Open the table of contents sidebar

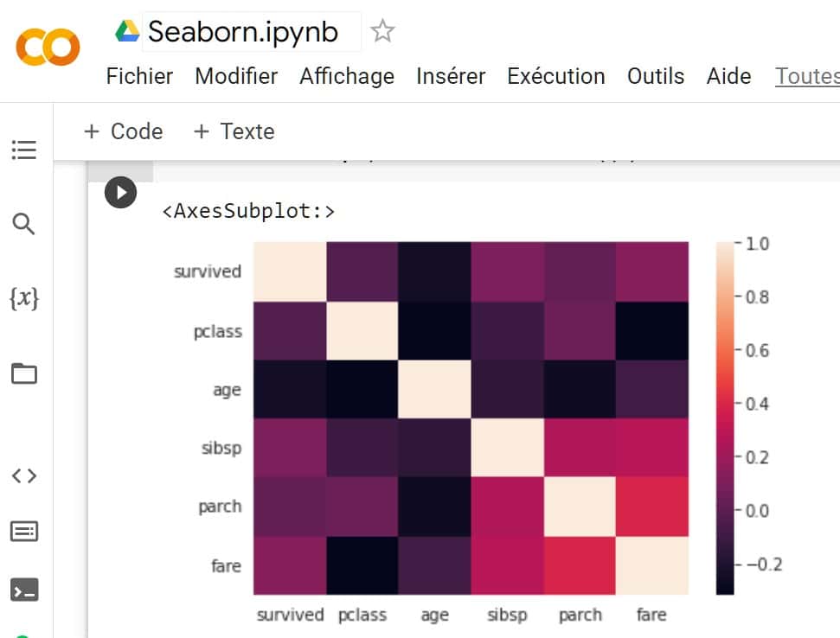tap(23, 149)
